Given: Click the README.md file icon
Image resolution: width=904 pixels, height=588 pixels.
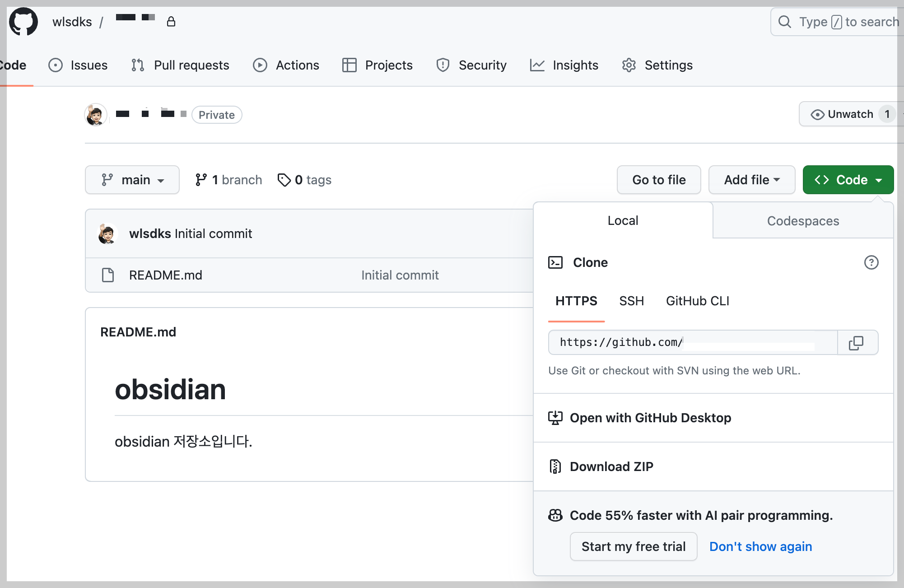Looking at the screenshot, I should [108, 275].
